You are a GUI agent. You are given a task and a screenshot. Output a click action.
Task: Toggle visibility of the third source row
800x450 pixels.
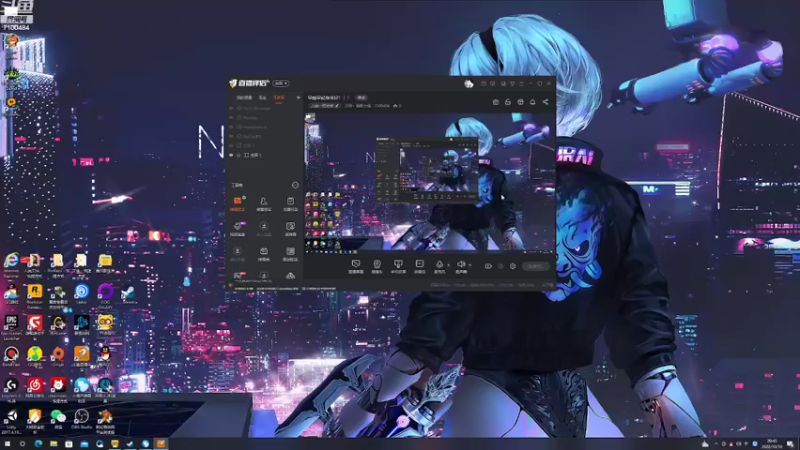click(231, 127)
